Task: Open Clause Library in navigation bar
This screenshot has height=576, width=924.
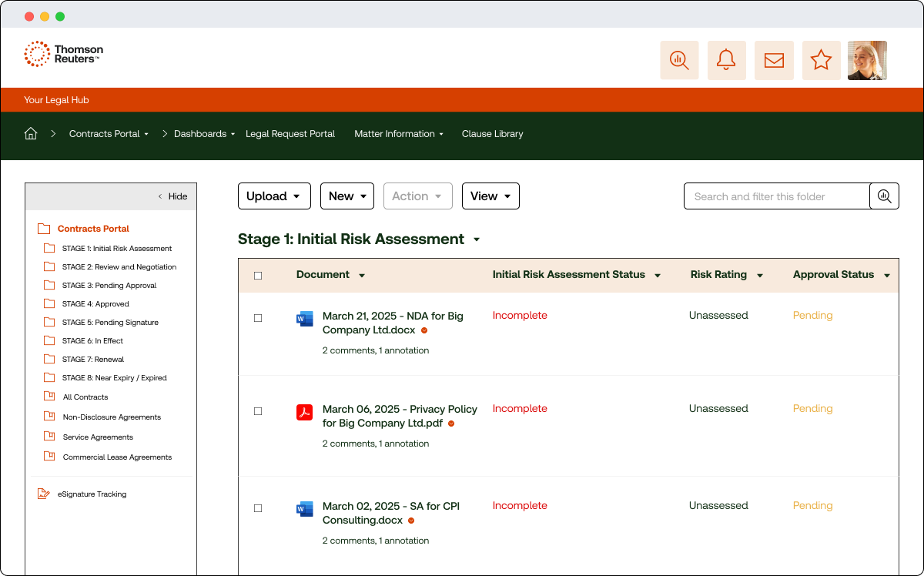Action: [492, 134]
